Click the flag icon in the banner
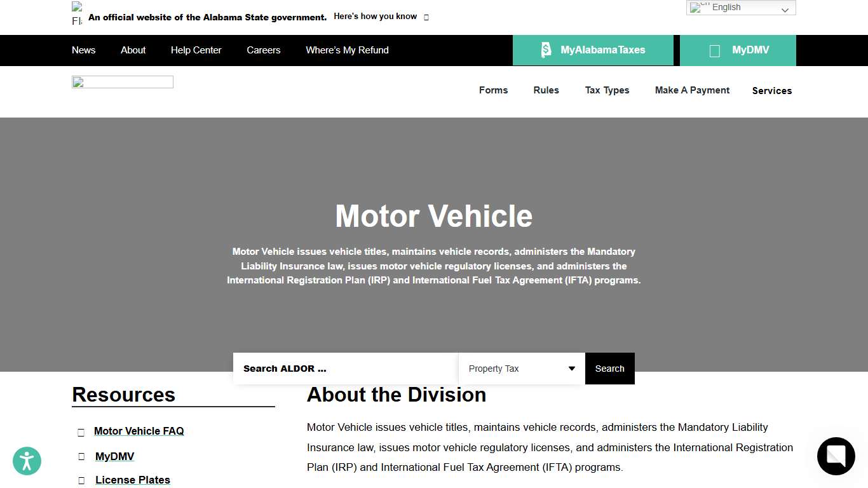 coord(77,14)
